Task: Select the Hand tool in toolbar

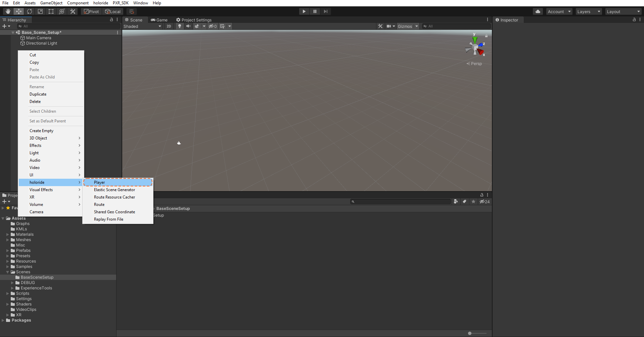Action: coord(8,11)
